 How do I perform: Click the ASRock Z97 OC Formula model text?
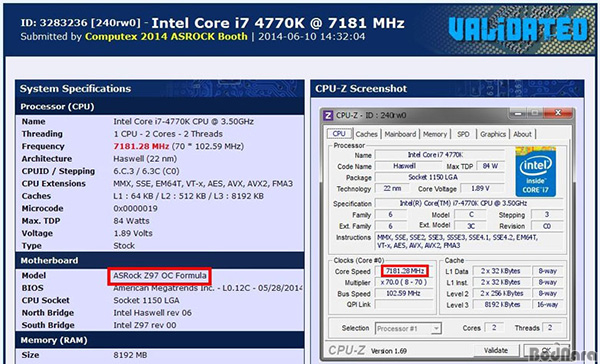point(160,276)
